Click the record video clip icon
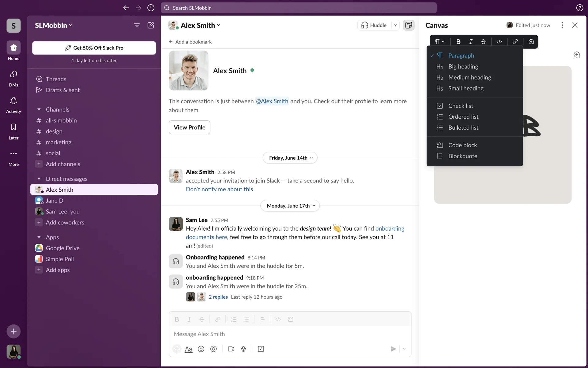The width and height of the screenshot is (588, 368). click(x=231, y=349)
